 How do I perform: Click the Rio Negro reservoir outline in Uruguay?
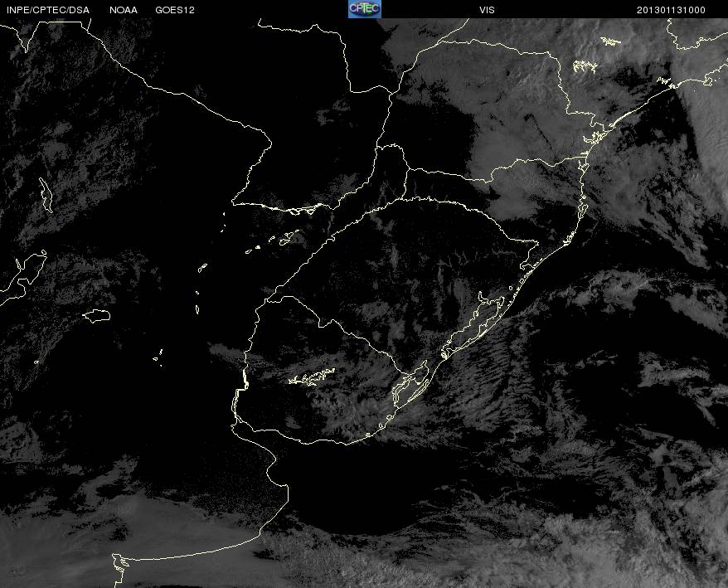pos(312,379)
